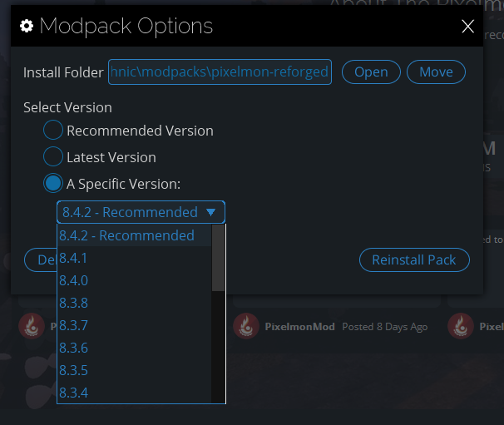Choose 8.4.2 - Recommended from the list

click(x=135, y=235)
